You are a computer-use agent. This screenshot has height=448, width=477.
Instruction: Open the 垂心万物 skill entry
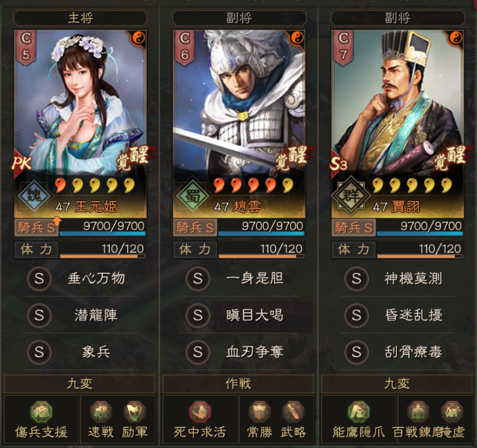click(81, 278)
